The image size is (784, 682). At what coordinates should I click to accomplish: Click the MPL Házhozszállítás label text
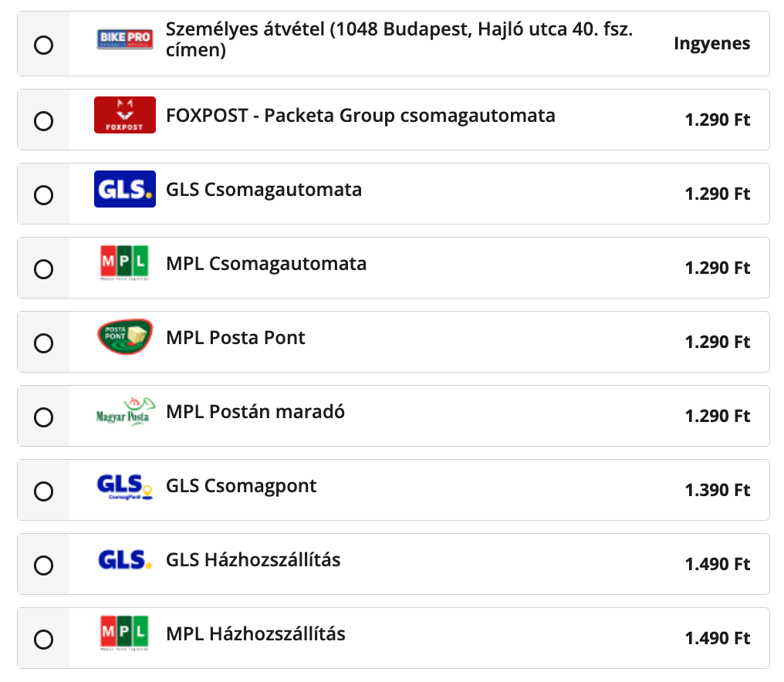[x=255, y=634]
